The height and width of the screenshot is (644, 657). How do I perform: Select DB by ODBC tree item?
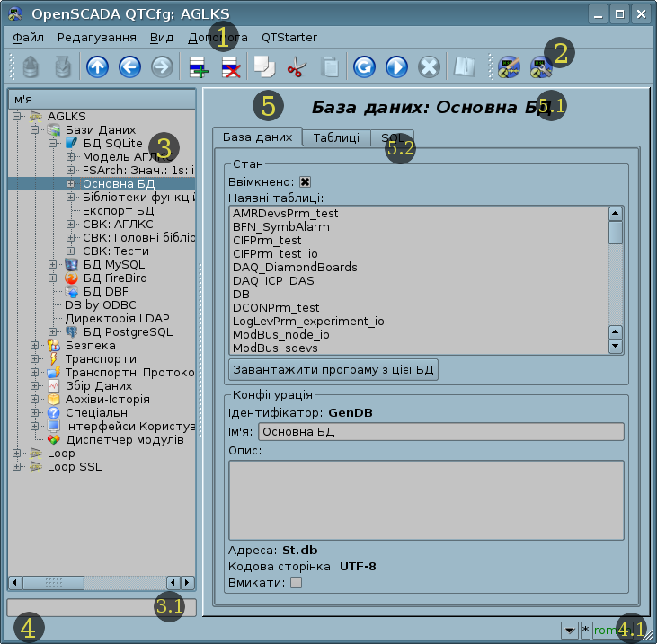point(101,304)
